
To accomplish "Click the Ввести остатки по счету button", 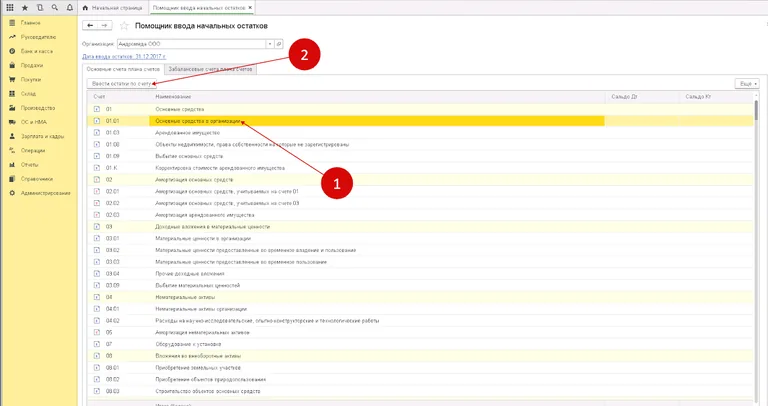I will tap(121, 84).
